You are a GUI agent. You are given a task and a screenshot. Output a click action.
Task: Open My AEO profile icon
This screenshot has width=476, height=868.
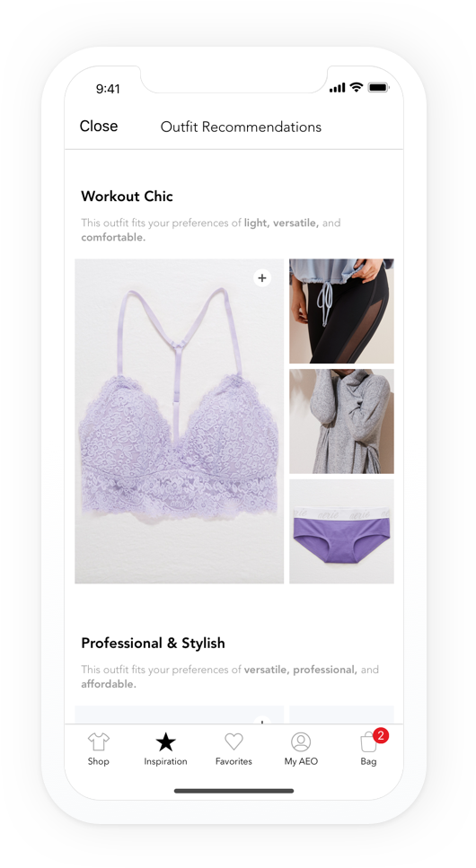(301, 741)
